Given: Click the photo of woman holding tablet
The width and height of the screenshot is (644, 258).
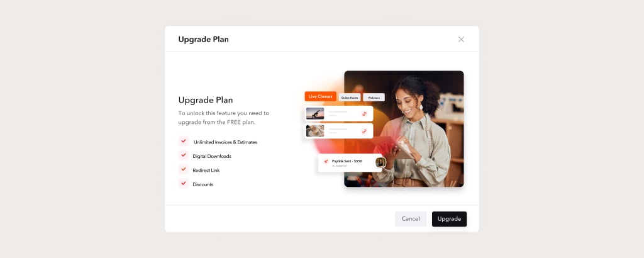Looking at the screenshot, I should 404,129.
